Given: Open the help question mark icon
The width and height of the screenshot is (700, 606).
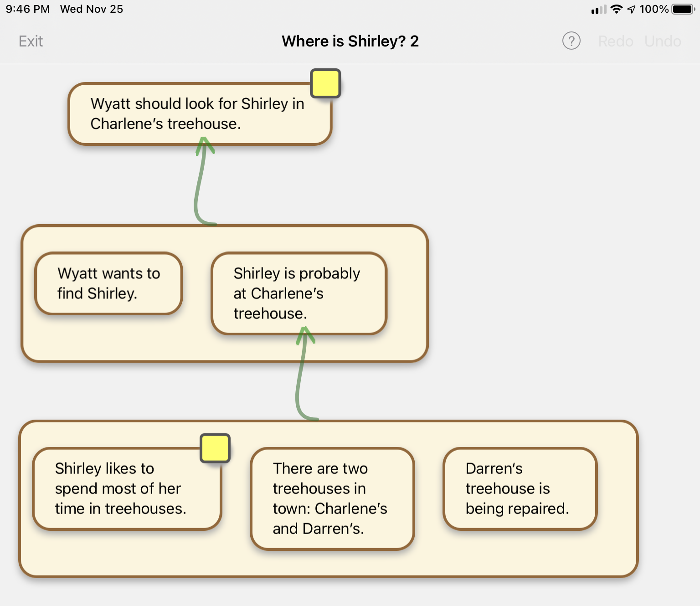Looking at the screenshot, I should point(571,41).
